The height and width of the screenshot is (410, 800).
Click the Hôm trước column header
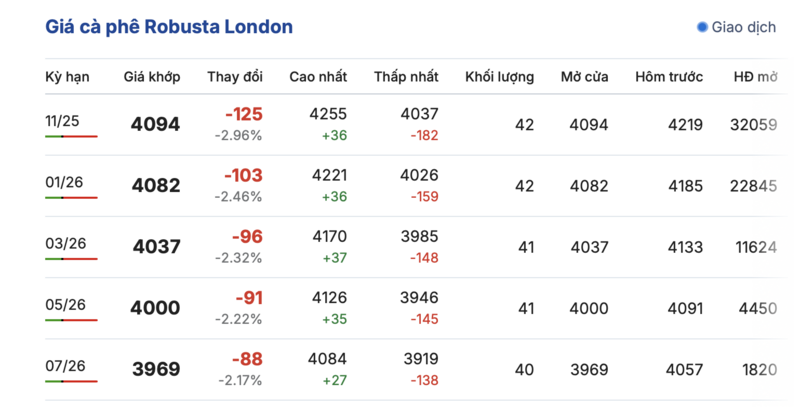pyautogui.click(x=669, y=77)
